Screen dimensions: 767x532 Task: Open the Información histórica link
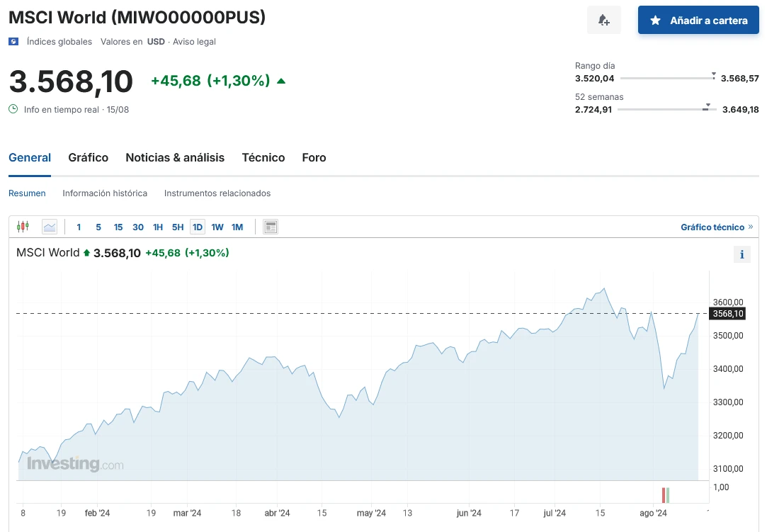point(105,193)
